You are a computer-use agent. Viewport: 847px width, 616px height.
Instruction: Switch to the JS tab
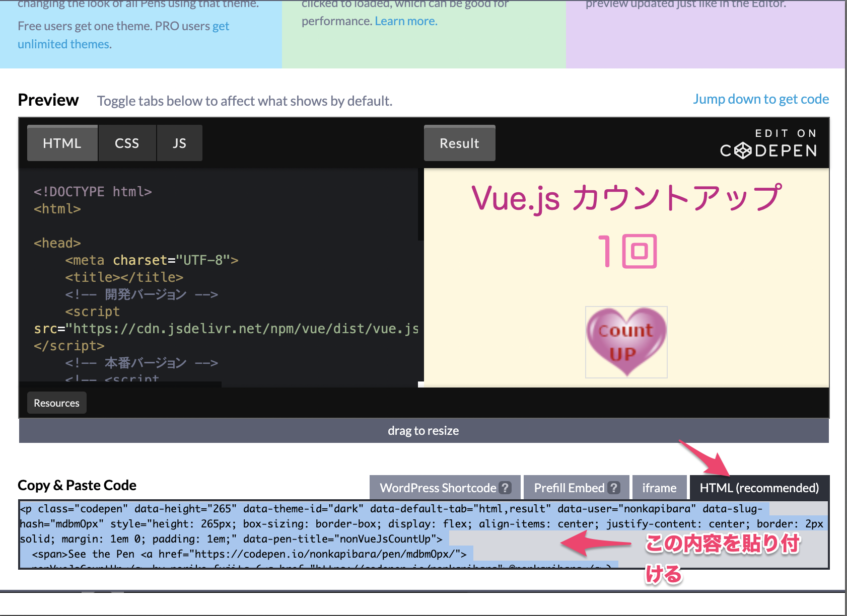(179, 143)
